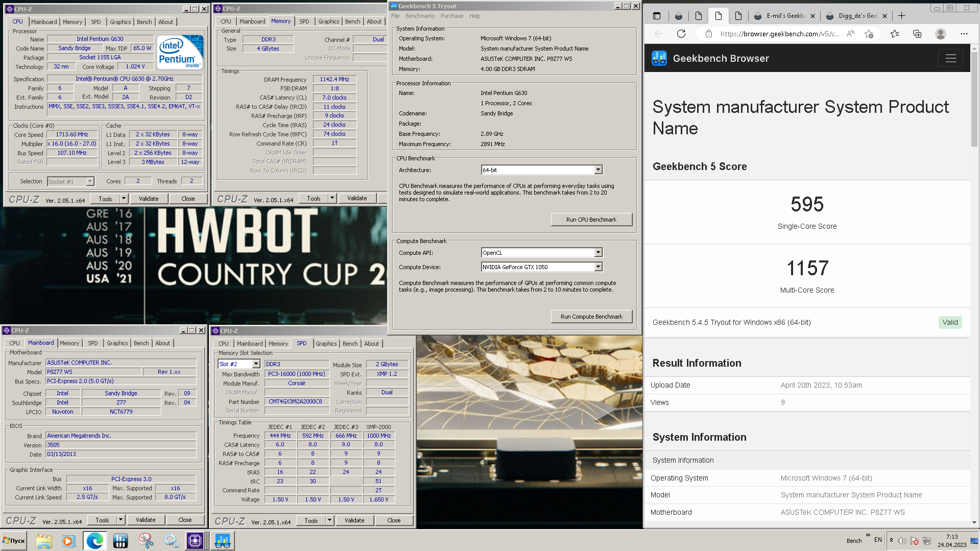Switch to CPU-Z taskbar button
Image resolution: width=980 pixels, height=551 pixels.
pyautogui.click(x=195, y=541)
